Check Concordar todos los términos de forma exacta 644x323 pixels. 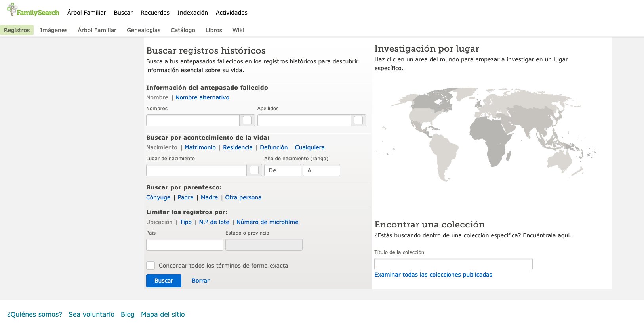tap(151, 266)
